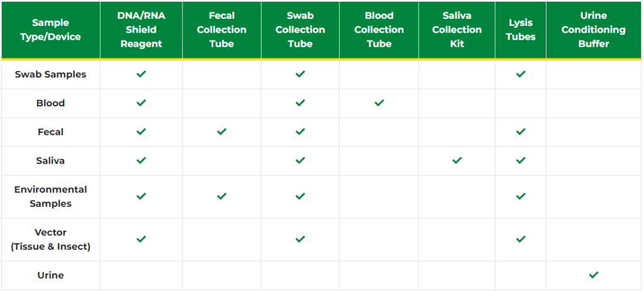644x292 pixels.
Task: Click the Vector (Tissue & Insect) row label
Action: 50,239
